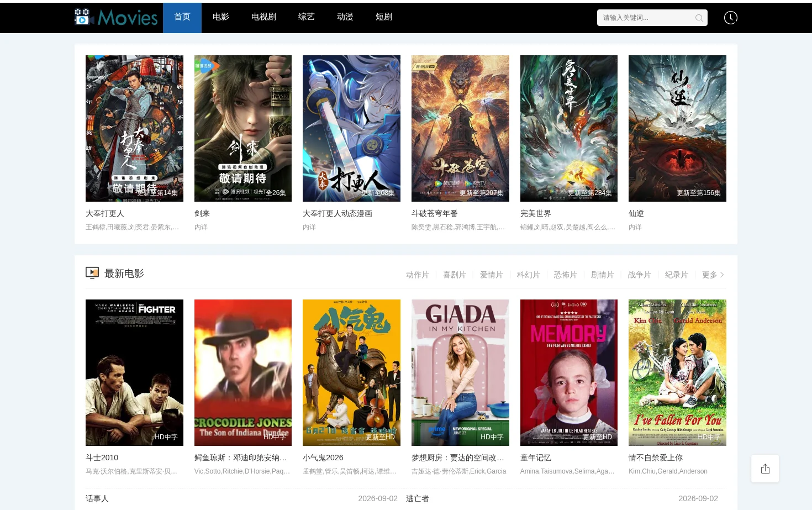Screen dimensions: 812x510
Task: Open the watch history clock icon
Action: (x=730, y=18)
